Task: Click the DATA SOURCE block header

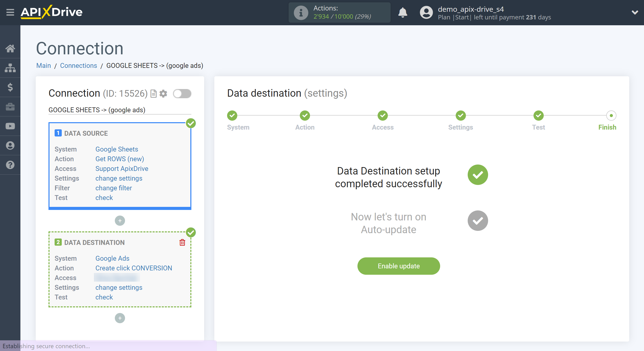Action: tap(86, 133)
